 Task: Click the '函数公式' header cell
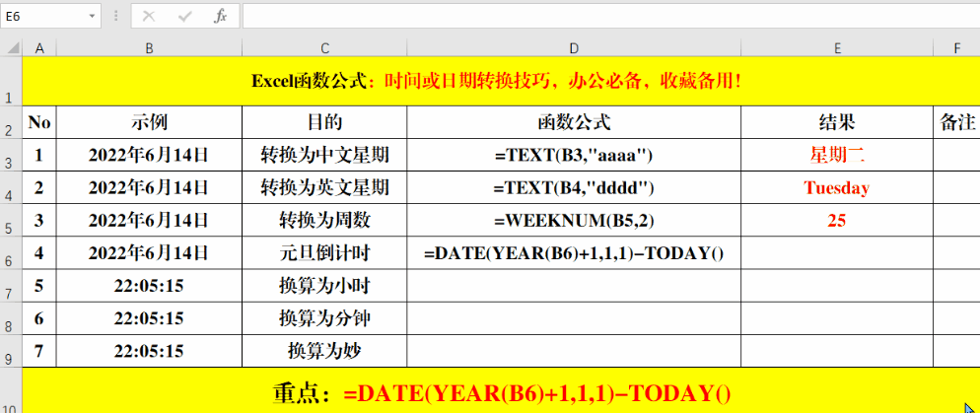point(574,122)
